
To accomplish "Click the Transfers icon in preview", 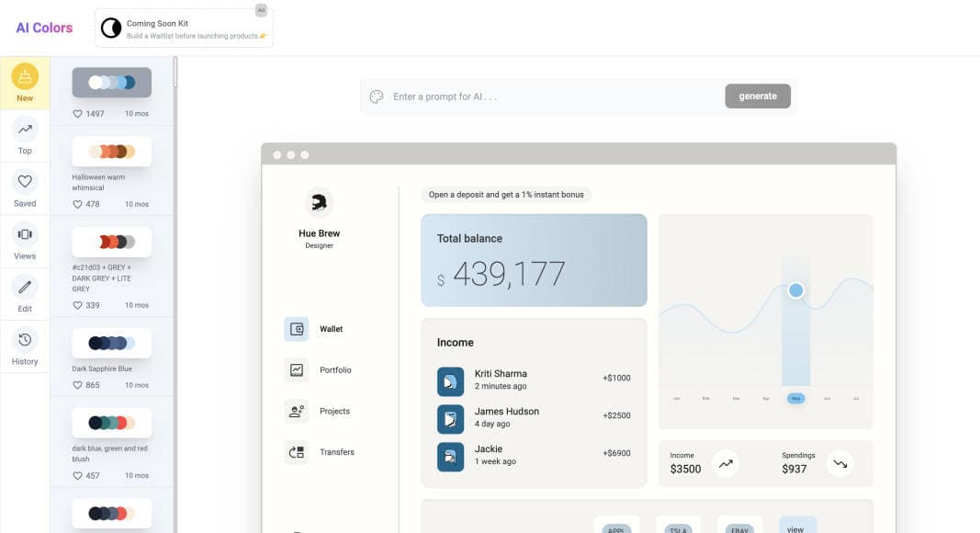I will [297, 452].
